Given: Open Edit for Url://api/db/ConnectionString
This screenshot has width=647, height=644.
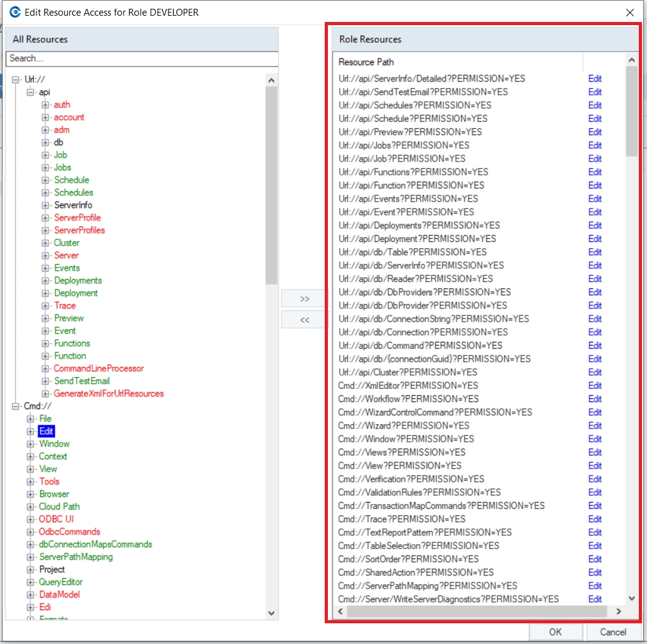Looking at the screenshot, I should click(x=595, y=319).
